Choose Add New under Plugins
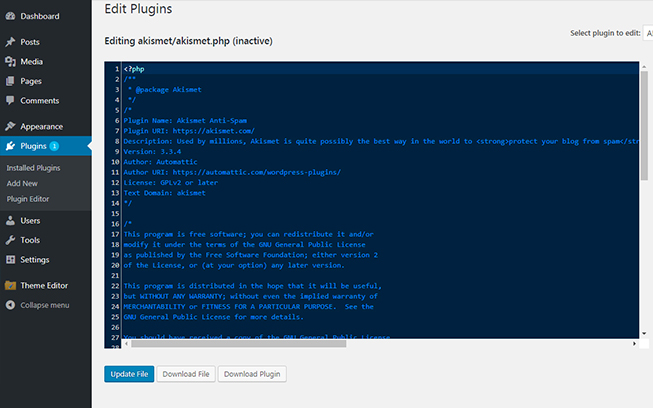 22,183
